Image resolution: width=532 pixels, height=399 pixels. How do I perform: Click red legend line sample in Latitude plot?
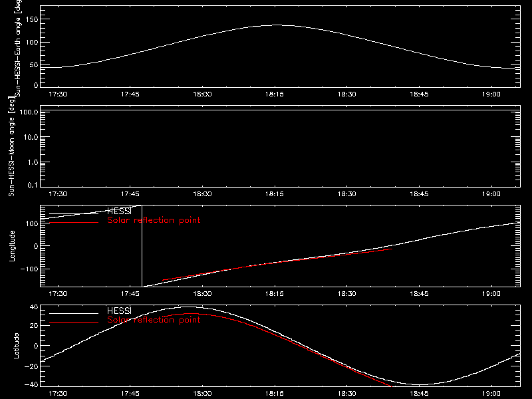tap(74, 322)
